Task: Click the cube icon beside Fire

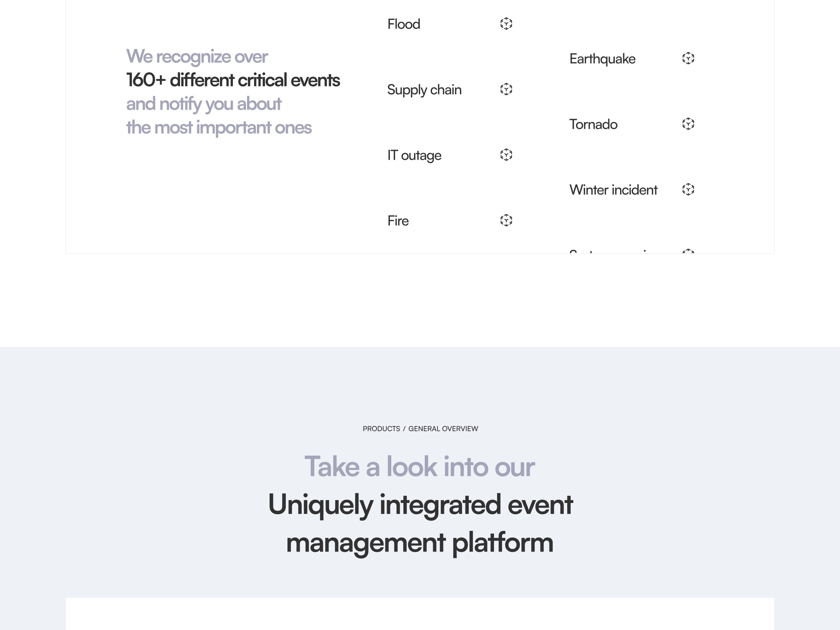Action: pyautogui.click(x=506, y=220)
